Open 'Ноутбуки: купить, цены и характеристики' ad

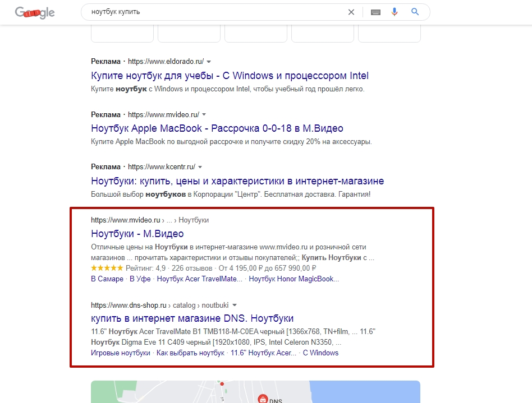point(237,180)
